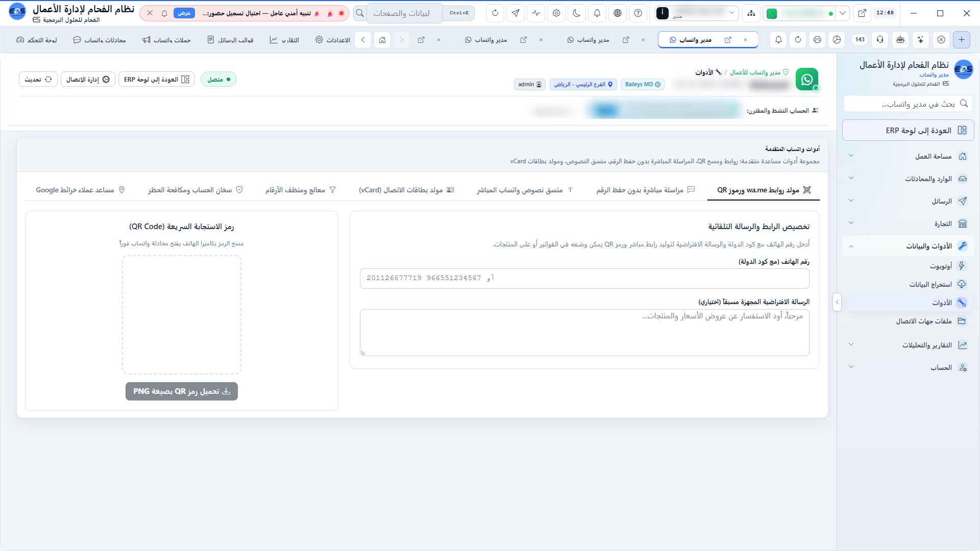This screenshot has height=551, width=980.
Task: Expand the الوارد والمحادثات sidebar section
Action: [x=908, y=179]
